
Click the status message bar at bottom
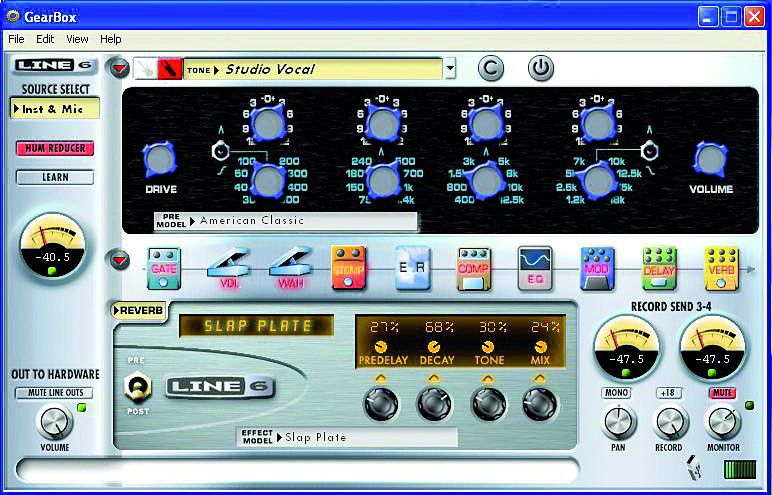[x=297, y=470]
